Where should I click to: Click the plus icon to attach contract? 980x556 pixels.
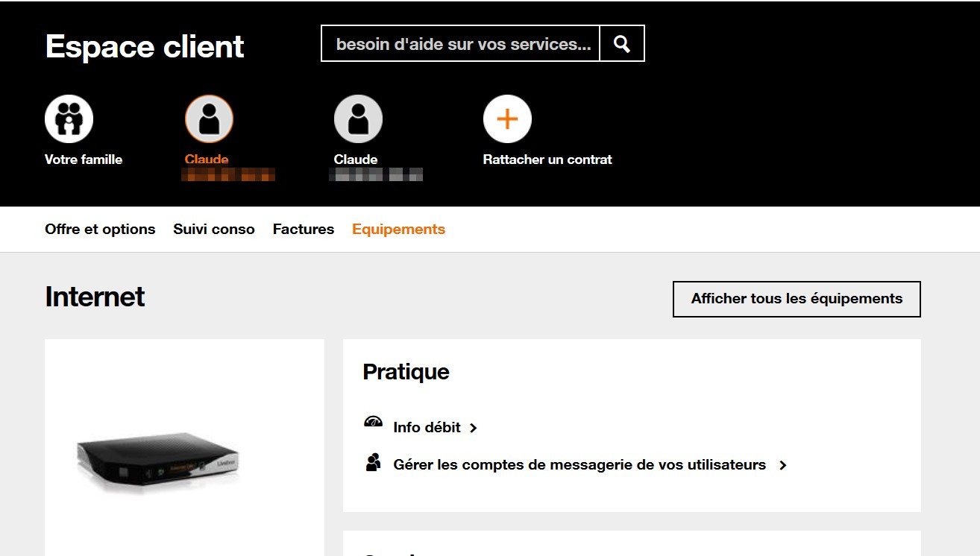(x=507, y=119)
